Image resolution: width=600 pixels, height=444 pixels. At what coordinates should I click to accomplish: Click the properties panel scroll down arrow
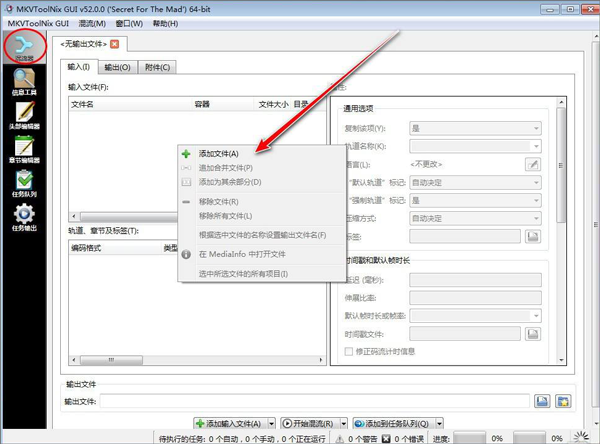tap(561, 360)
